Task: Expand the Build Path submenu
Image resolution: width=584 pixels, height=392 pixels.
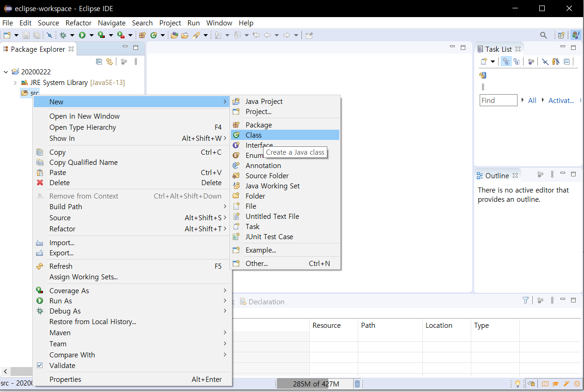Action: (x=132, y=206)
